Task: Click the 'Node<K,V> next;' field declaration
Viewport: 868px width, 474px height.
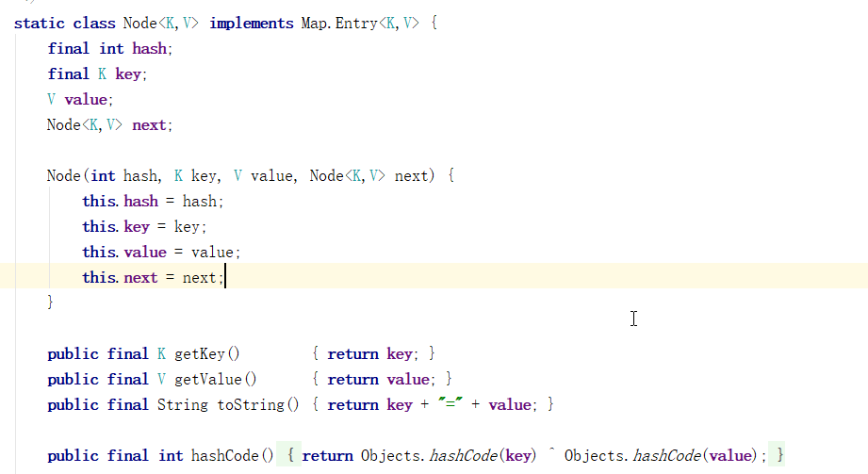Action: click(x=109, y=125)
